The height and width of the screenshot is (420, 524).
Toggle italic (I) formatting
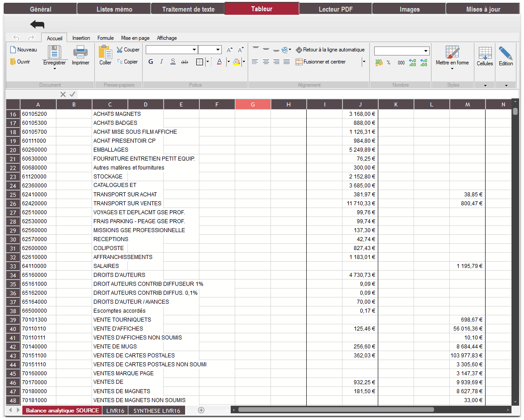pos(161,62)
